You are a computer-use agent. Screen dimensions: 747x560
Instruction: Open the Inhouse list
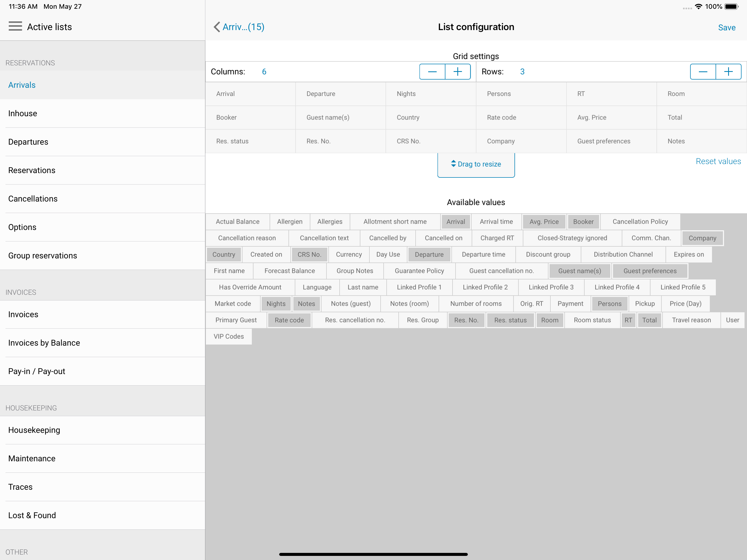[23, 113]
